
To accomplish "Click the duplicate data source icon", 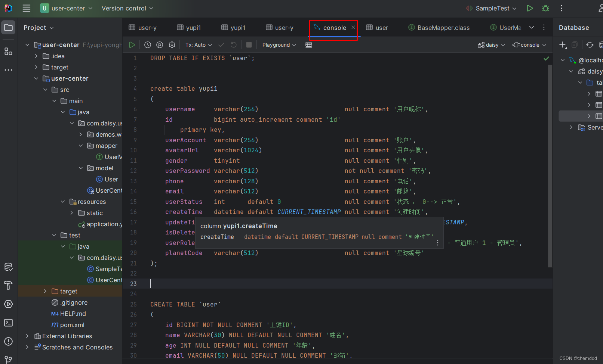I will point(575,45).
